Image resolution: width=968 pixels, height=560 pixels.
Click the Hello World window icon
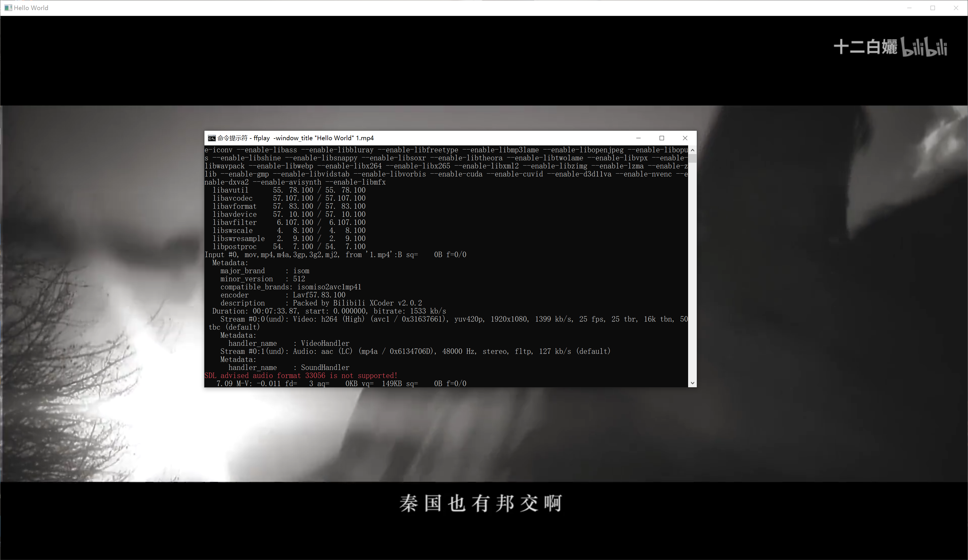point(8,8)
